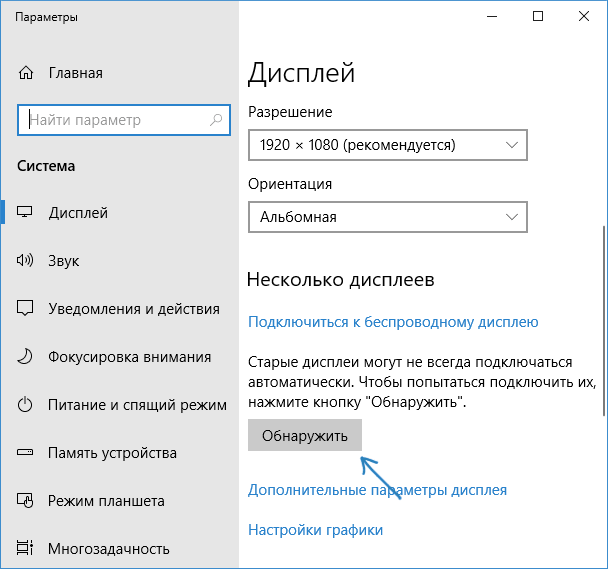Click the Дисплей page title
The width and height of the screenshot is (608, 569).
pos(301,73)
